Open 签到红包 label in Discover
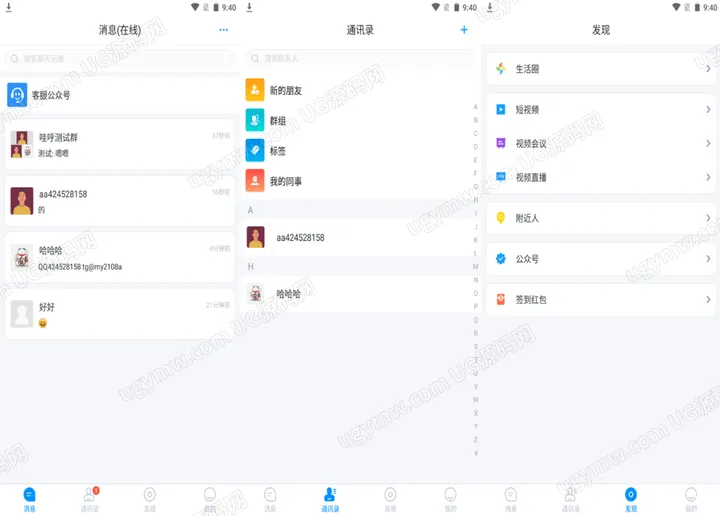Screen dimensions: 720x516 pyautogui.click(x=531, y=299)
